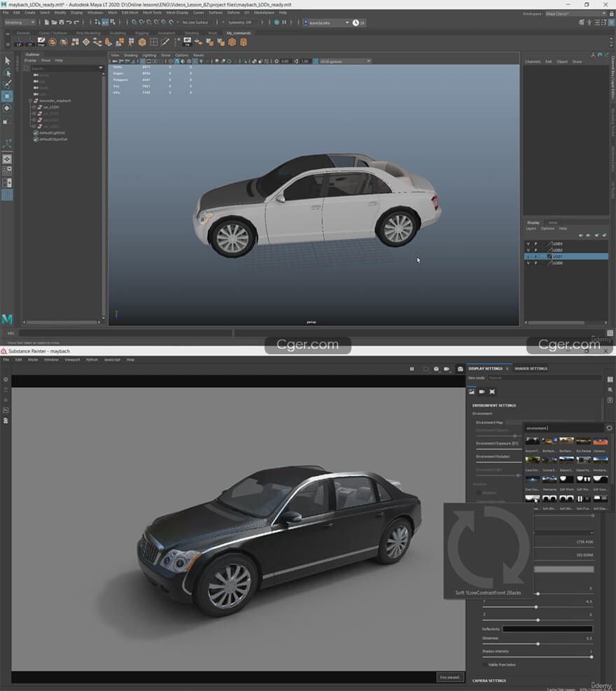Collapse the mercedes_maybach group in Outliner
This screenshot has width=616, height=691.
(x=30, y=101)
